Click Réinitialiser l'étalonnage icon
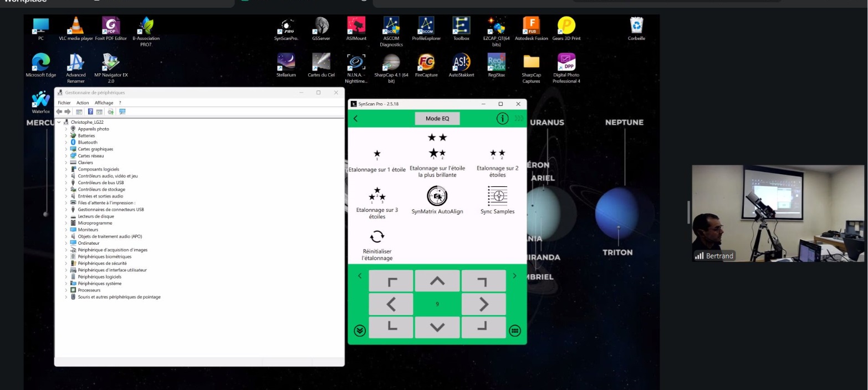 point(377,237)
